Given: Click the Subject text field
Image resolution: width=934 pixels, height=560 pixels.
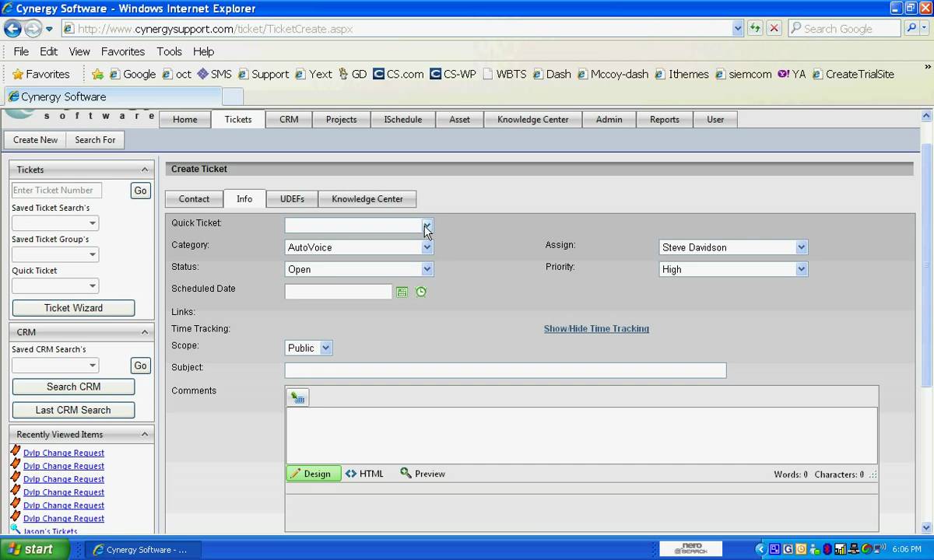Looking at the screenshot, I should 505,371.
